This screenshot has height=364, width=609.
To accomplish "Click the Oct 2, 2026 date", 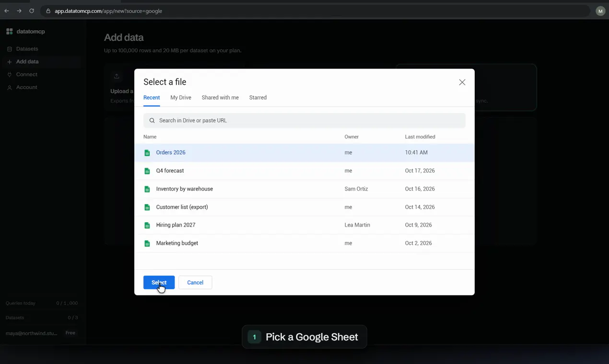I will [x=419, y=243].
